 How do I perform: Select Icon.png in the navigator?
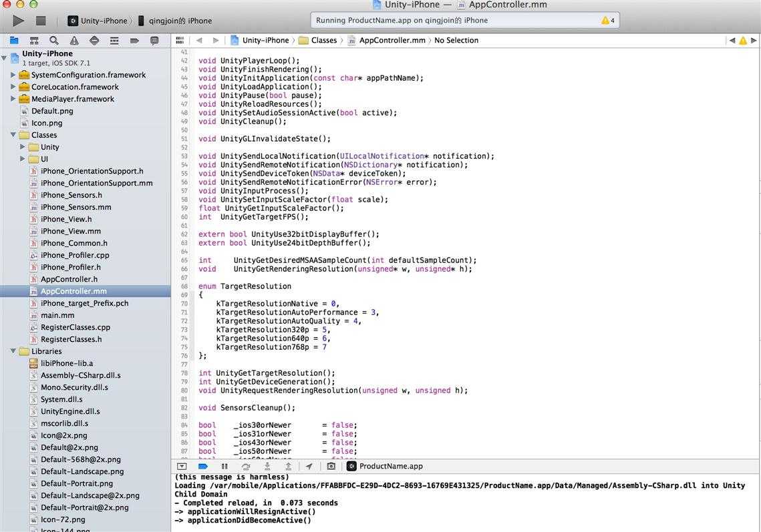coord(47,123)
